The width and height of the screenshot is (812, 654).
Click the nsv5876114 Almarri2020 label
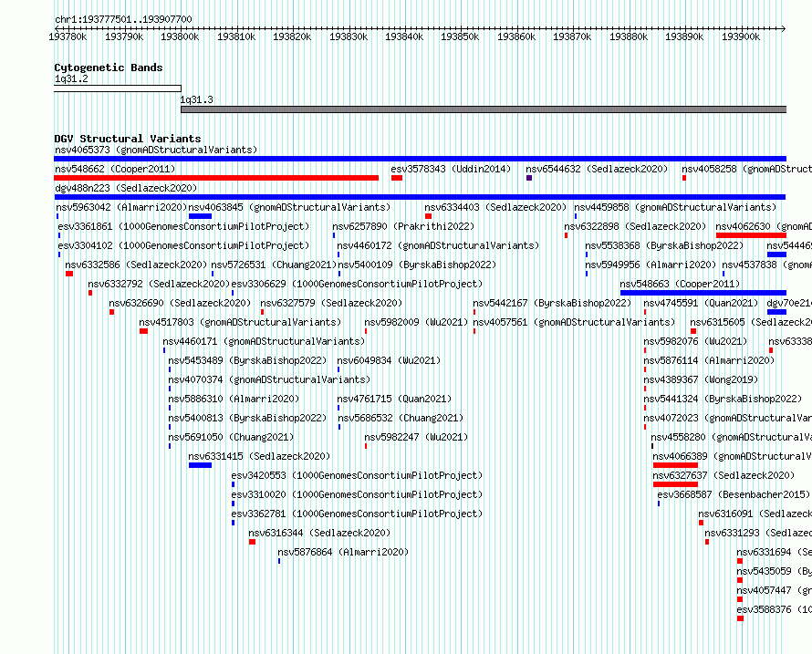coord(709,360)
